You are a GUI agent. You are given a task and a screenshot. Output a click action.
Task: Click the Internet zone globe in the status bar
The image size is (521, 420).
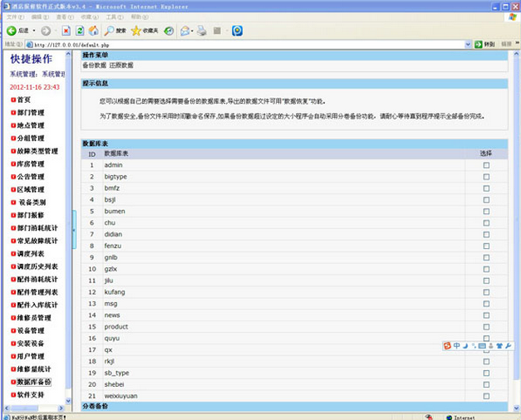coord(450,418)
